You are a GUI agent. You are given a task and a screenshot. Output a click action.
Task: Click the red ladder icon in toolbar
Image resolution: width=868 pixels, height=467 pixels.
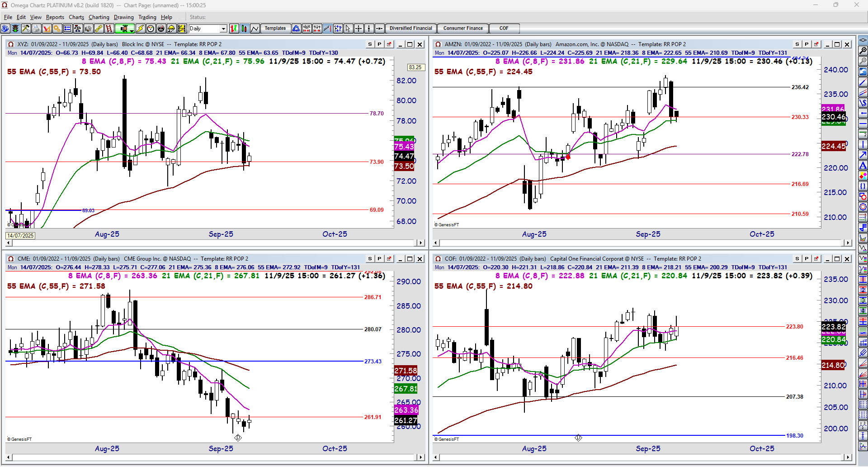point(109,29)
